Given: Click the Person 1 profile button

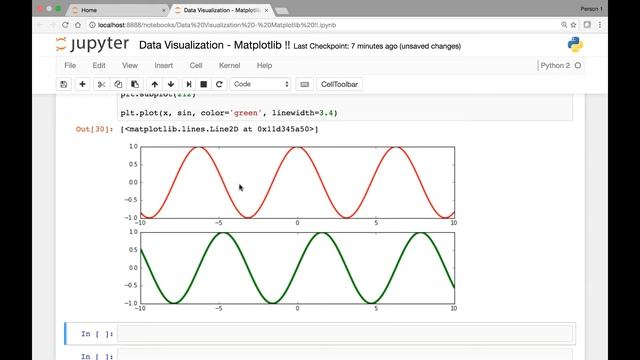Looking at the screenshot, I should pos(591,9).
